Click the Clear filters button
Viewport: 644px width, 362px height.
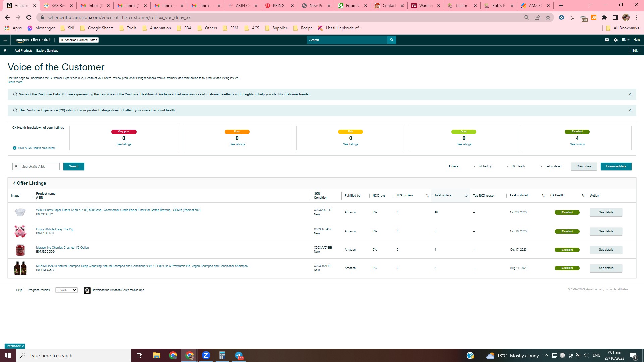point(584,167)
